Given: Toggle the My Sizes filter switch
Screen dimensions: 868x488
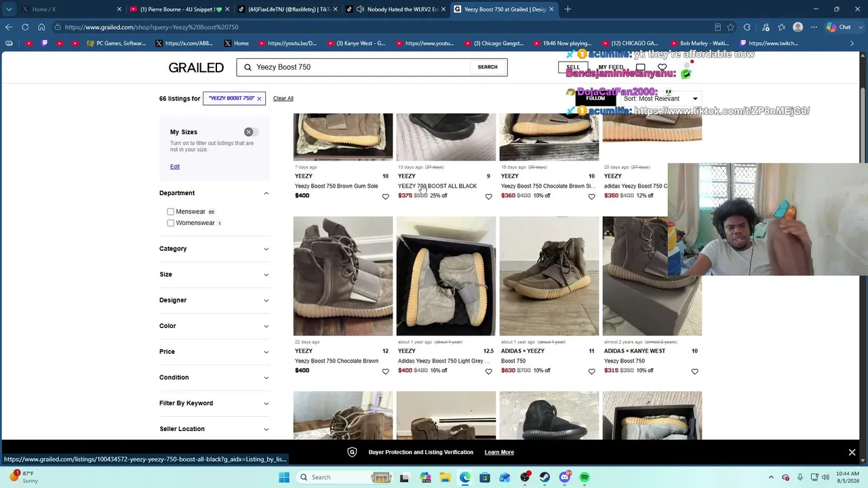Looking at the screenshot, I should [252, 131].
